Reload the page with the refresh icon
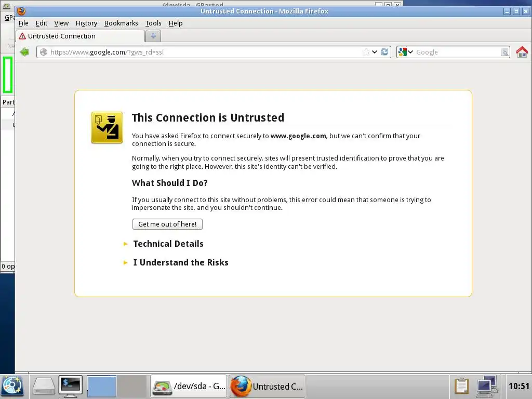The width and height of the screenshot is (532, 399). [x=384, y=52]
